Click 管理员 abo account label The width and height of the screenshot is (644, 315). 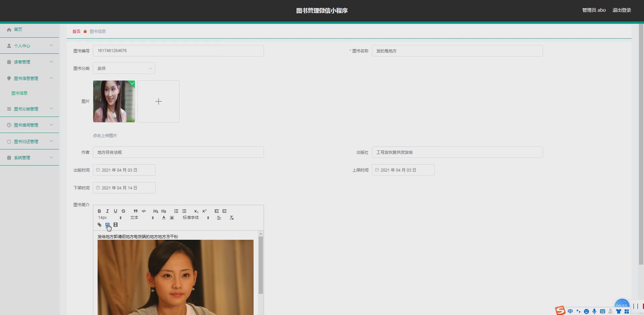[x=594, y=10]
